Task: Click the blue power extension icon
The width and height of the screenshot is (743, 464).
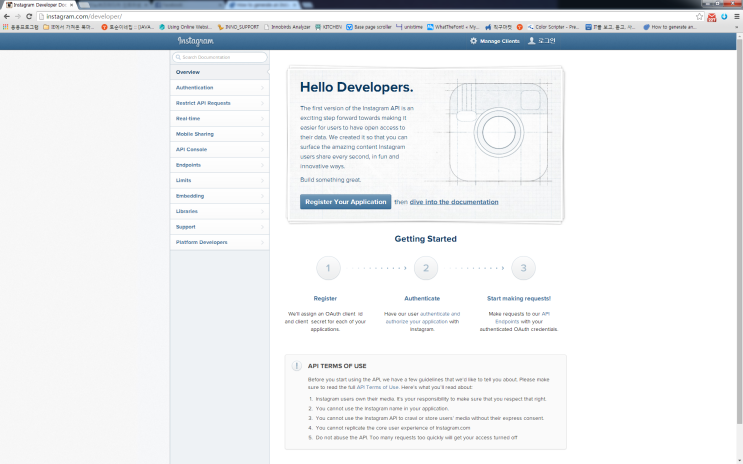Action: click(x=724, y=17)
